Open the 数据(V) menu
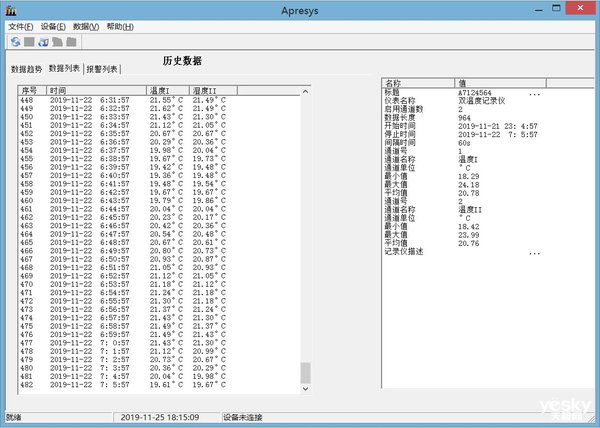The image size is (600, 428). point(86,27)
